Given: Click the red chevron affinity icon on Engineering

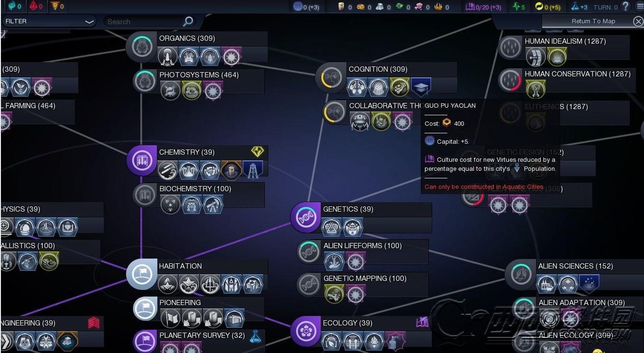Looking at the screenshot, I should 94,323.
